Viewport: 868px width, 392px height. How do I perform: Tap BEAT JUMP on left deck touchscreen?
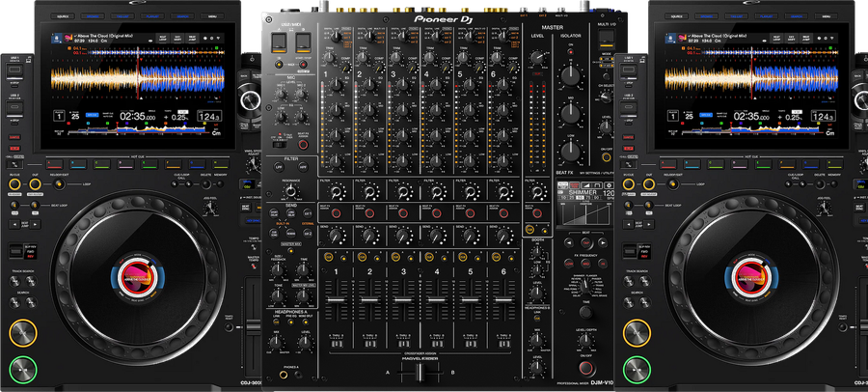(192, 39)
